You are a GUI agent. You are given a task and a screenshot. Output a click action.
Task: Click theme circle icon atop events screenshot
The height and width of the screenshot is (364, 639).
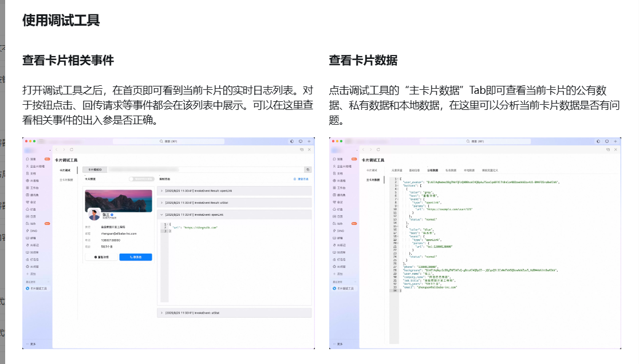[x=292, y=141]
